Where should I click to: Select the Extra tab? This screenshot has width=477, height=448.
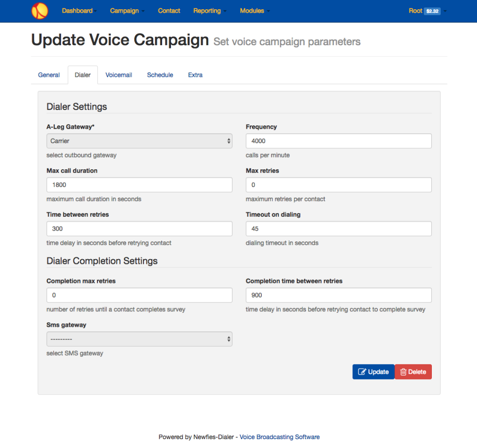pyautogui.click(x=195, y=75)
